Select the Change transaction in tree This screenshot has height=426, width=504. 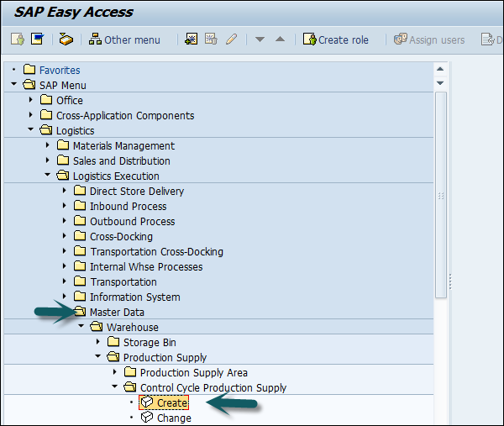pos(173,418)
